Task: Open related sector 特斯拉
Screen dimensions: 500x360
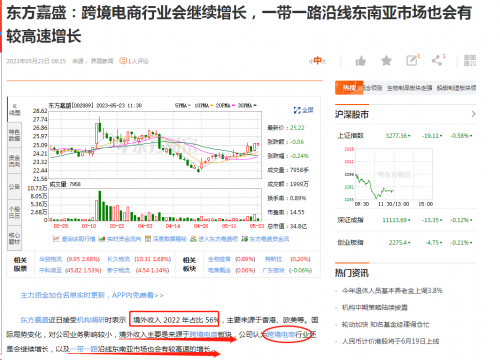Action: (273, 259)
